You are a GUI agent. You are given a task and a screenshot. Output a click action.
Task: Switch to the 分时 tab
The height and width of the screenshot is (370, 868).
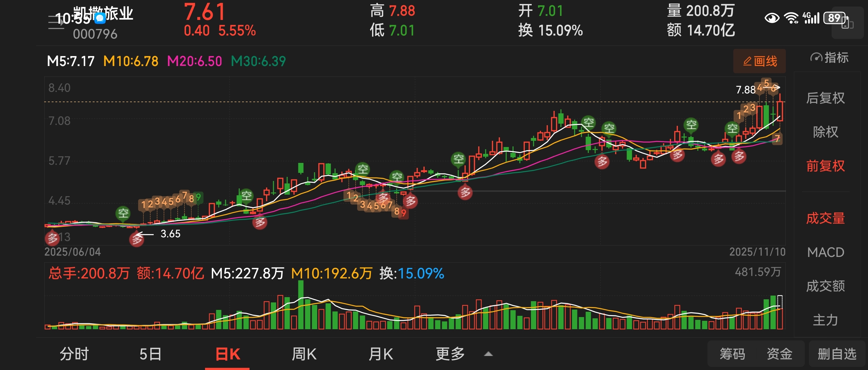[x=74, y=354]
